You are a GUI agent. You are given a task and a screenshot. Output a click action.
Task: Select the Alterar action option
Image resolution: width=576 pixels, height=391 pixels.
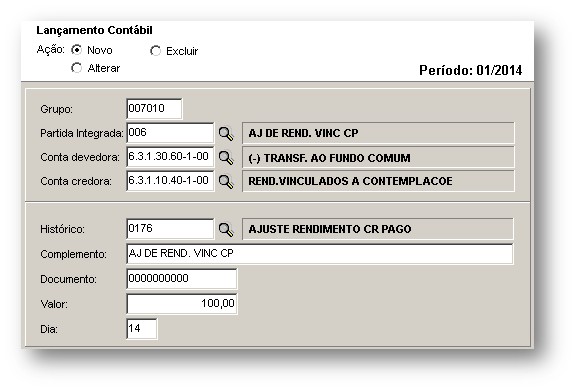76,68
